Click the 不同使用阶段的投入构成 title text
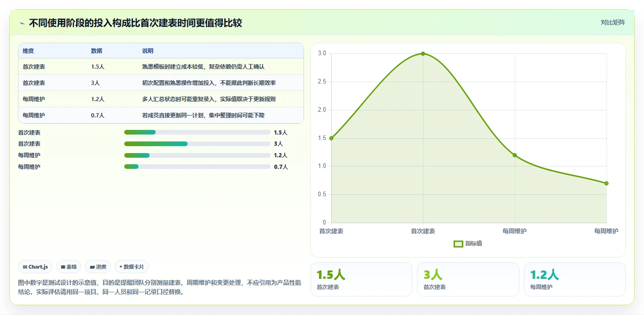Screen dimensions: 644x315 (135, 23)
